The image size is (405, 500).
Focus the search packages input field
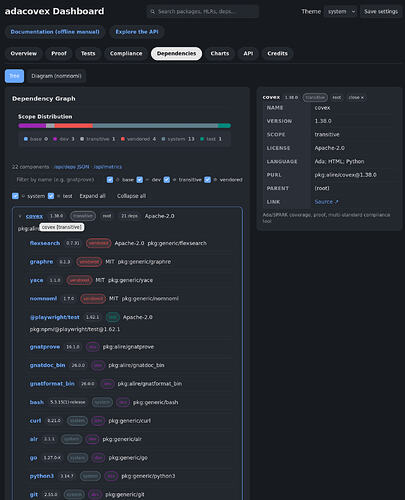point(203,12)
